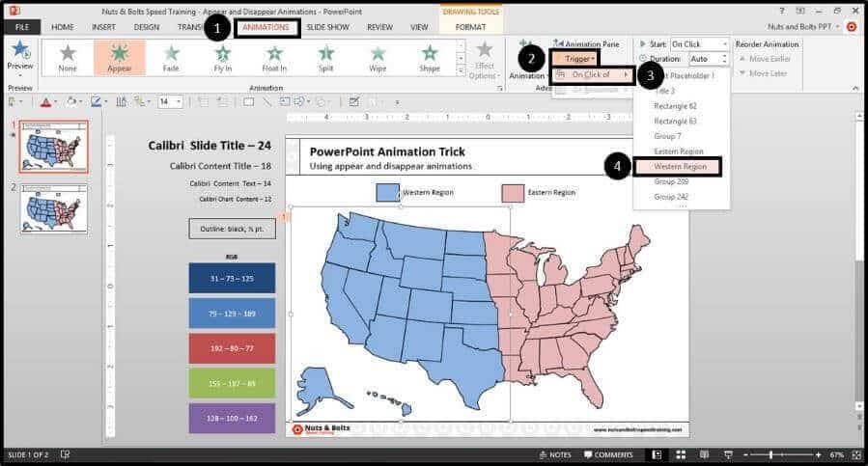
Task: Open the Drawing Tools FORMAT tab
Action: (470, 27)
